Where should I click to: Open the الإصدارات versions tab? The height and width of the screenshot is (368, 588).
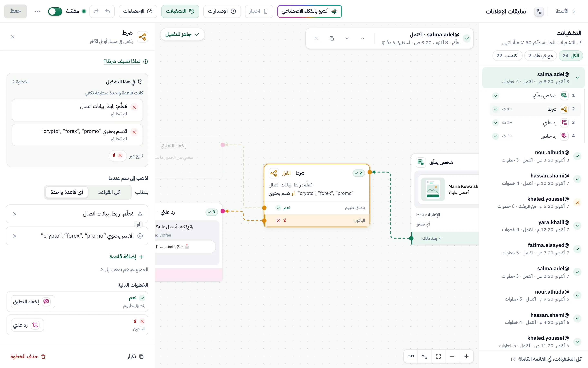coord(222,11)
